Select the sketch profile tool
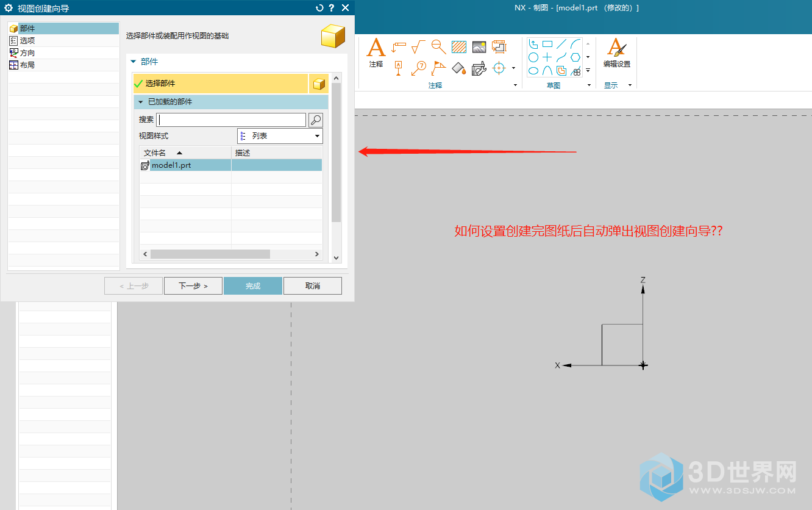Screen dimensions: 812x510 pos(533,44)
